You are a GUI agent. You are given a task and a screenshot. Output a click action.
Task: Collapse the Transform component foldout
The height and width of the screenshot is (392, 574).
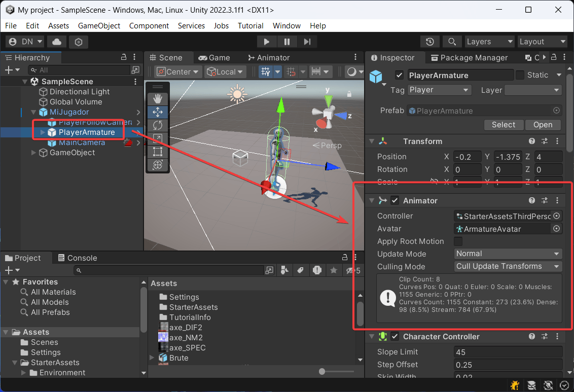(x=372, y=141)
